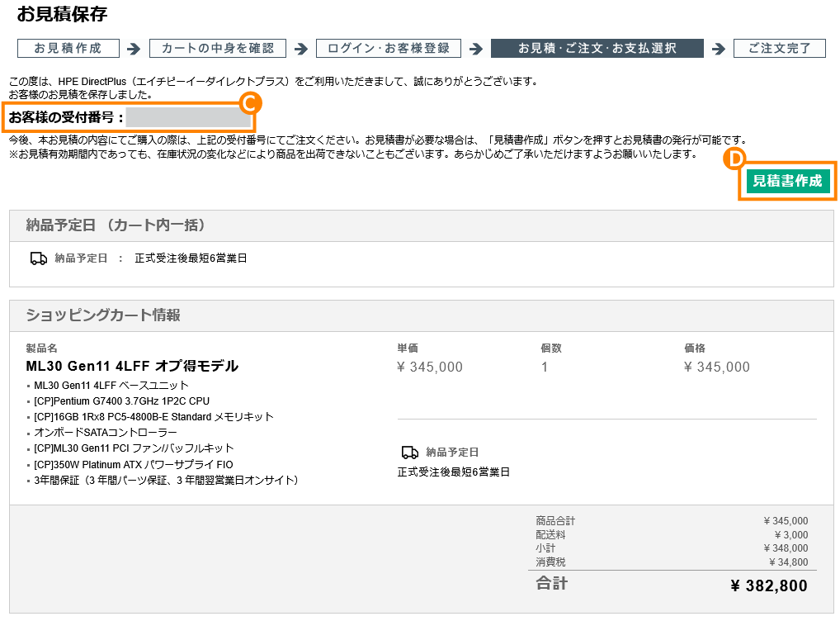Click 正式受注後最短6営業日 under the cart item
The height and width of the screenshot is (621, 840).
pos(453,472)
